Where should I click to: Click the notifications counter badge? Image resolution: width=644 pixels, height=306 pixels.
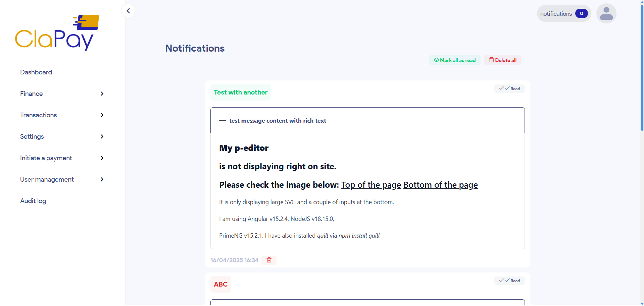click(582, 13)
